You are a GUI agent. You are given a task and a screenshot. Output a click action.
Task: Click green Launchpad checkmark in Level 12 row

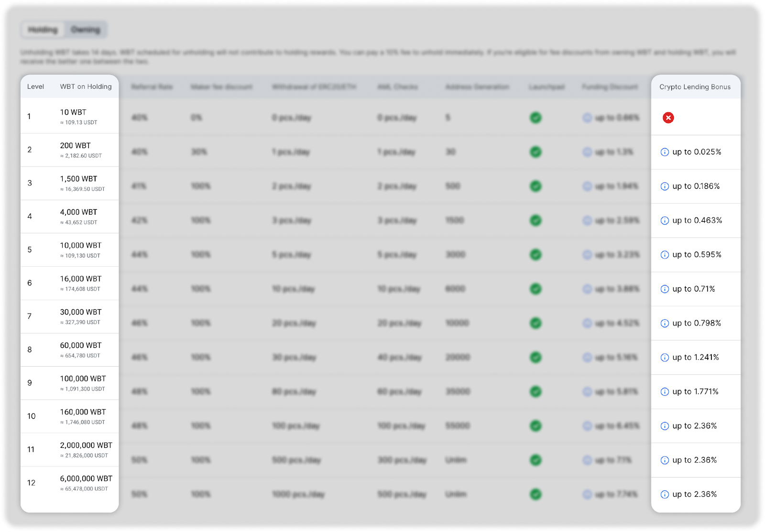point(535,494)
